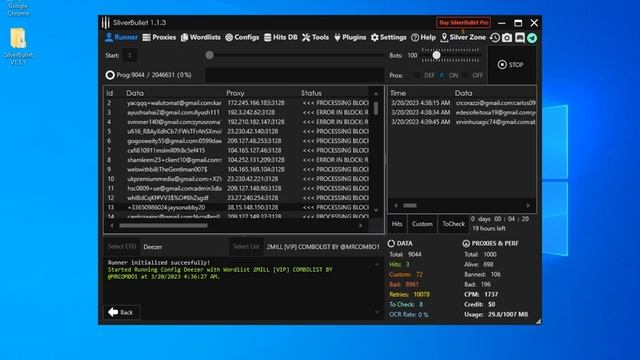Click bots table scroll right arrow
The width and height of the screenshot is (640, 360).
(360, 225)
